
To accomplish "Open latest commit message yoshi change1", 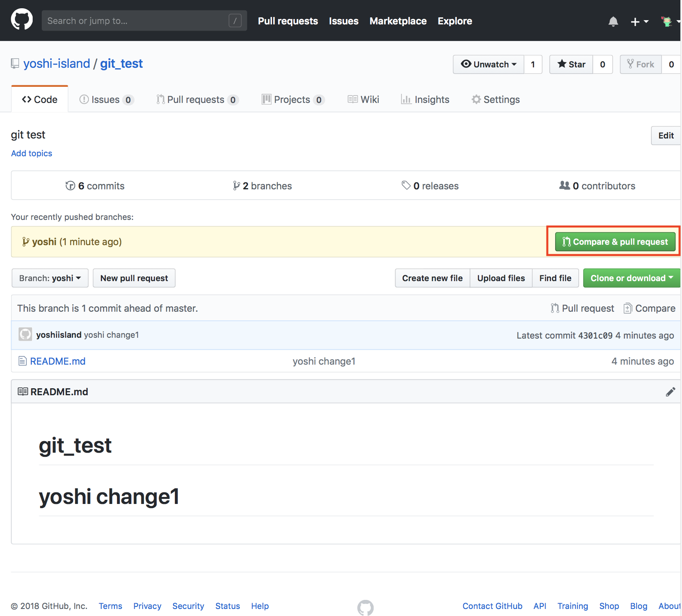I will pyautogui.click(x=112, y=335).
